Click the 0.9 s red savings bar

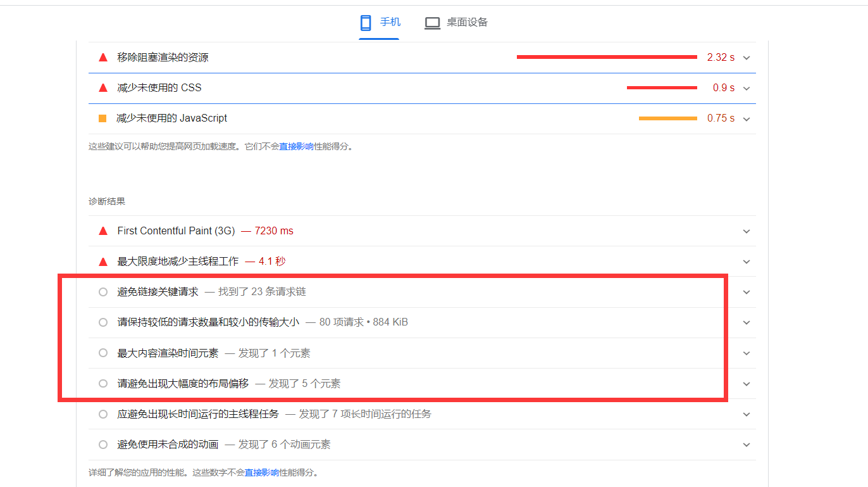[x=662, y=87]
